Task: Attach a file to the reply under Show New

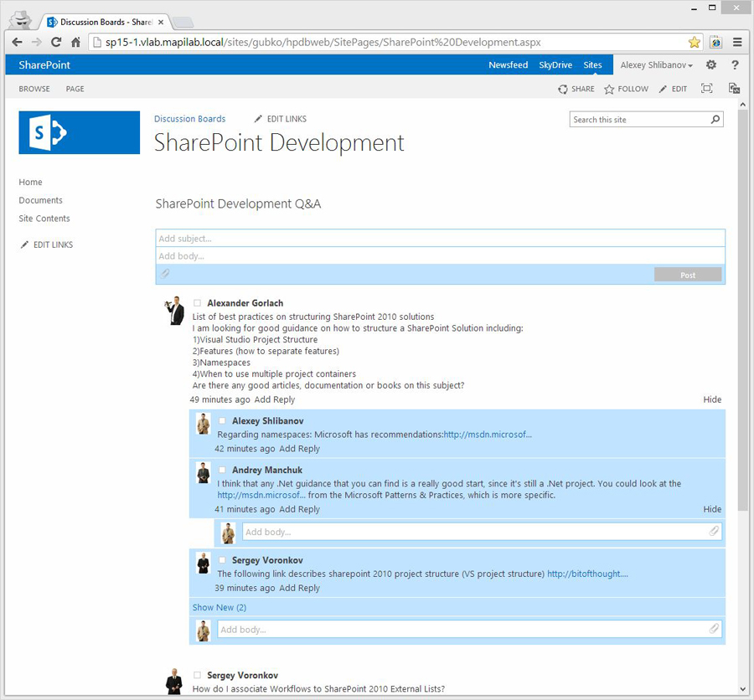Action: coord(714,629)
